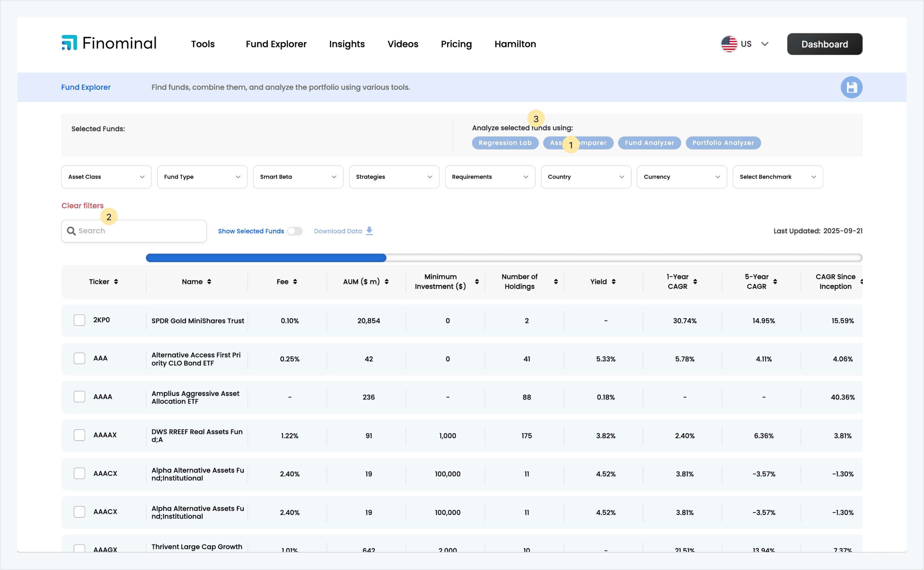This screenshot has width=924, height=570.
Task: Click the save floppy disk icon
Action: 852,87
